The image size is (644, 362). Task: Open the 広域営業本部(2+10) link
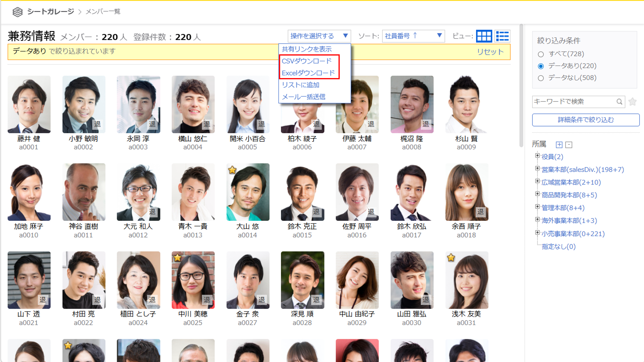pos(571,182)
